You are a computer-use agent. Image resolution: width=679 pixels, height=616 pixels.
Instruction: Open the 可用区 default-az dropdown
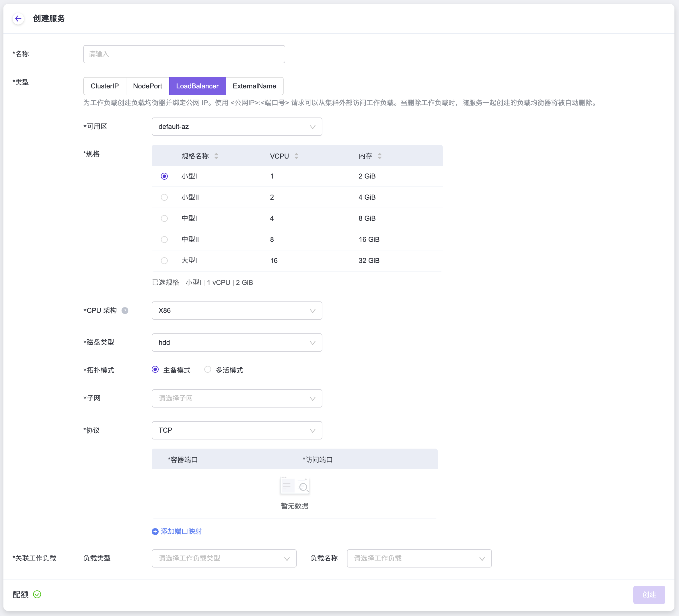click(237, 127)
